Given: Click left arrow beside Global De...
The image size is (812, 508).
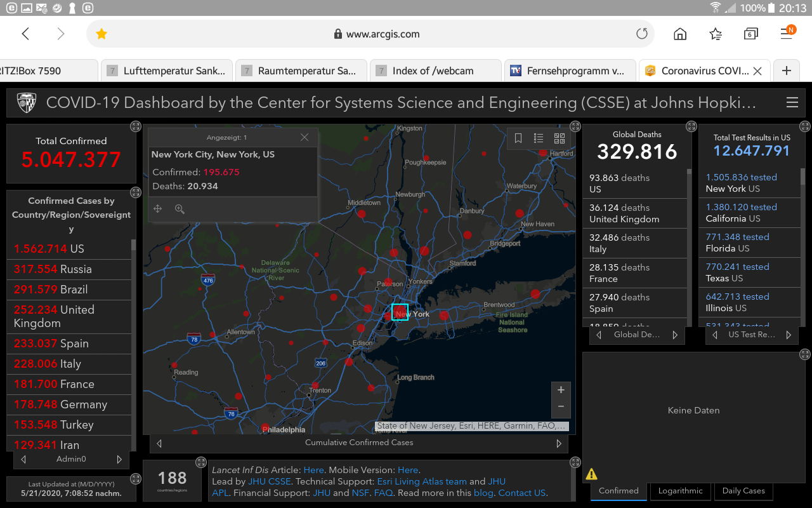Looking at the screenshot, I should pyautogui.click(x=599, y=335).
